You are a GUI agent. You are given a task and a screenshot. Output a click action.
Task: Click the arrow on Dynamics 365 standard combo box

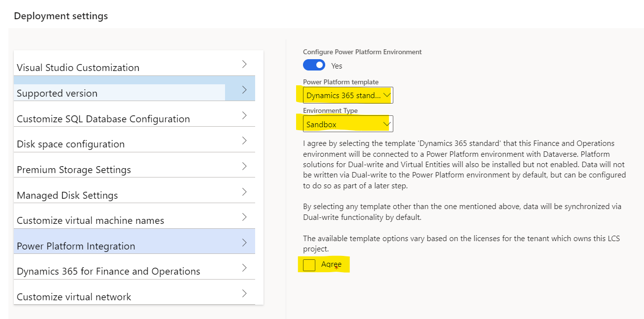pos(387,95)
